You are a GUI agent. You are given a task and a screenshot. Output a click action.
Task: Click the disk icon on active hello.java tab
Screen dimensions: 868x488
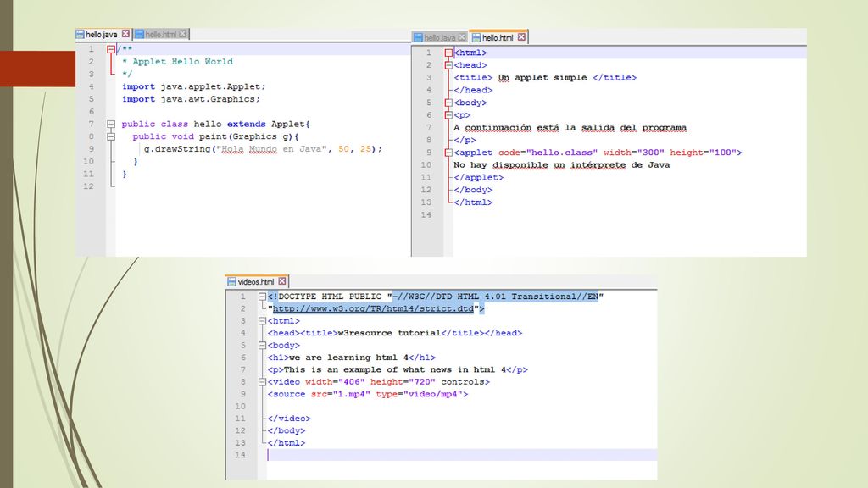click(x=81, y=34)
